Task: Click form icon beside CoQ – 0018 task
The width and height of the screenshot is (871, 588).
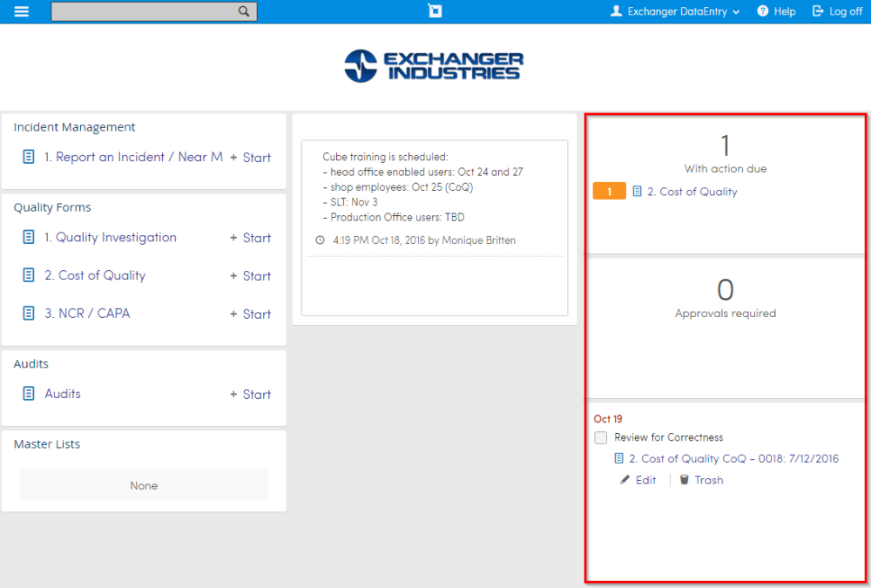Action: [618, 458]
